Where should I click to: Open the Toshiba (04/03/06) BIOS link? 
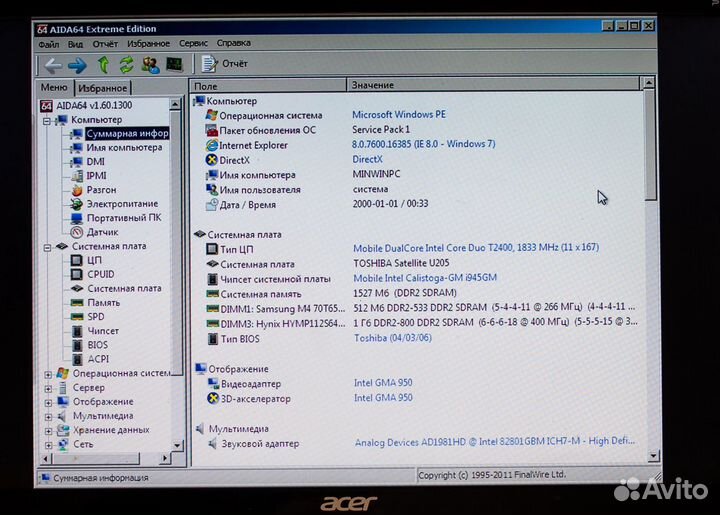click(393, 338)
